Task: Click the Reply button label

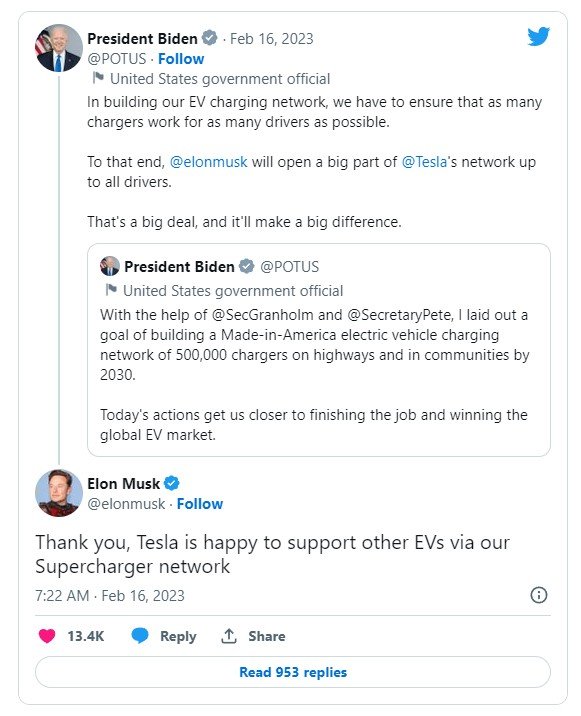Action: (178, 636)
